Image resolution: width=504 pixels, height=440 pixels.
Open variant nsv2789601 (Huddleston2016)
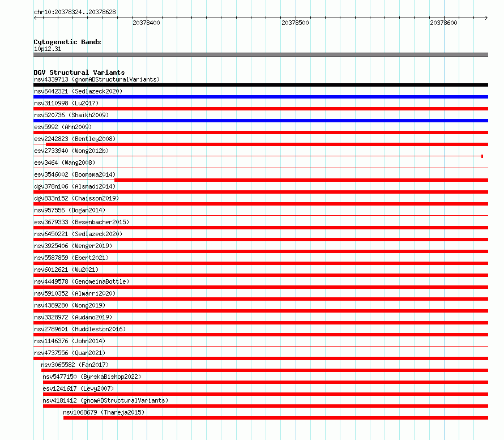80,329
